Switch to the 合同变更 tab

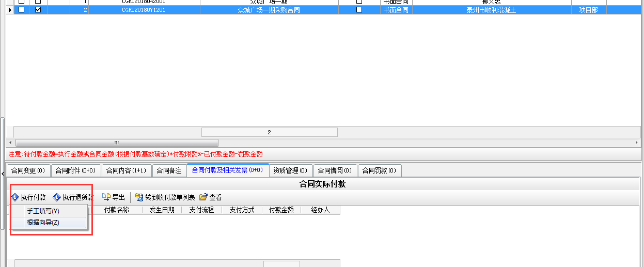(x=28, y=170)
